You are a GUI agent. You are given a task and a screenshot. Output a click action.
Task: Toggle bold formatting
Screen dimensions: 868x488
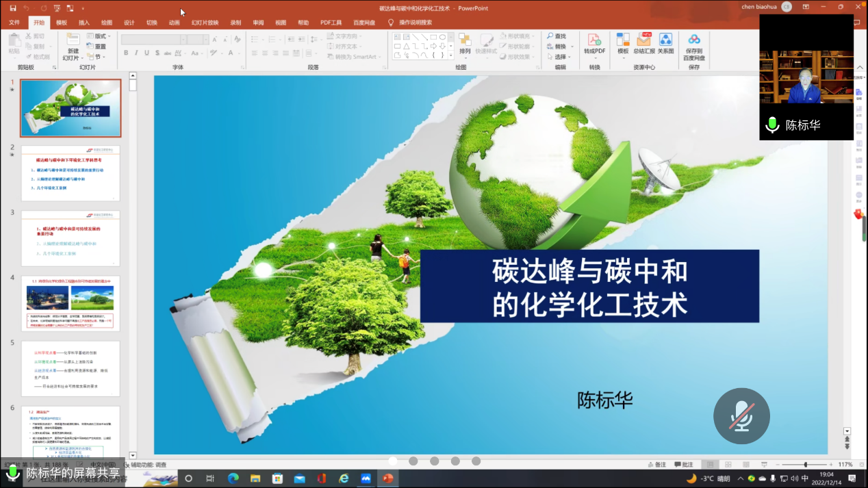tap(126, 53)
